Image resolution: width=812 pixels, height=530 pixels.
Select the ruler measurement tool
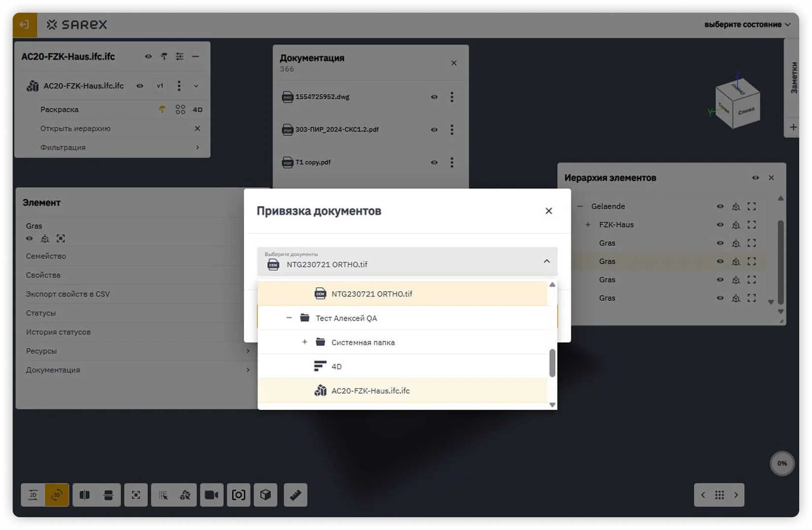click(x=295, y=495)
